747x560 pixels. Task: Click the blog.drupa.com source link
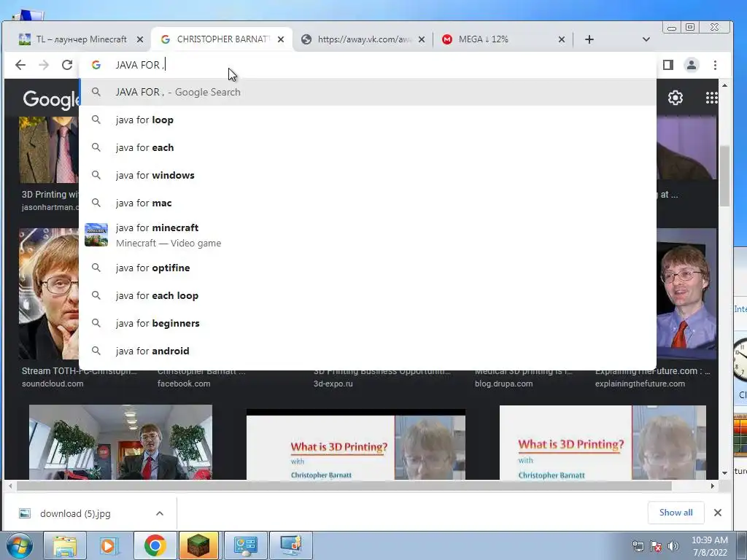(503, 384)
